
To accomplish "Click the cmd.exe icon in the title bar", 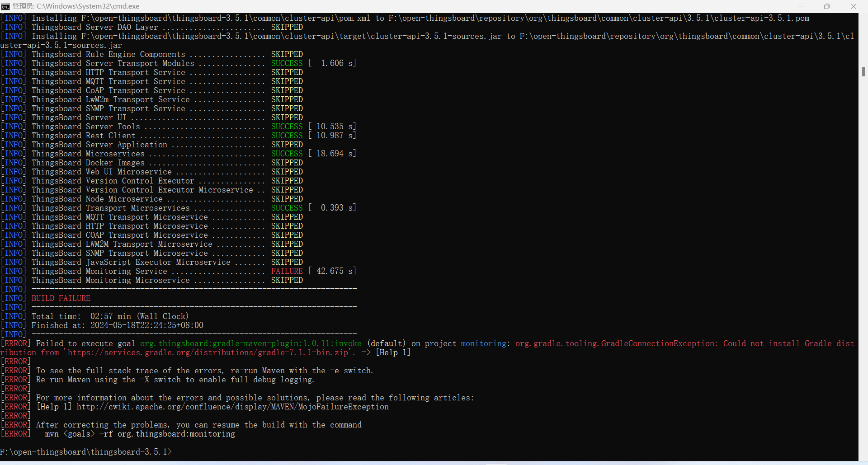I will pos(6,6).
